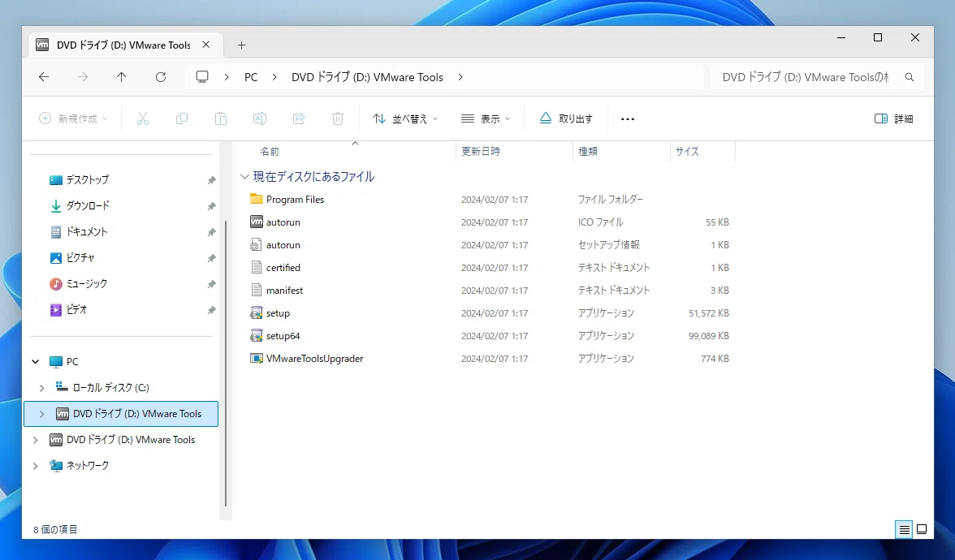This screenshot has height=560, width=955.
Task: Click the Cut scissors icon
Action: 143,118
